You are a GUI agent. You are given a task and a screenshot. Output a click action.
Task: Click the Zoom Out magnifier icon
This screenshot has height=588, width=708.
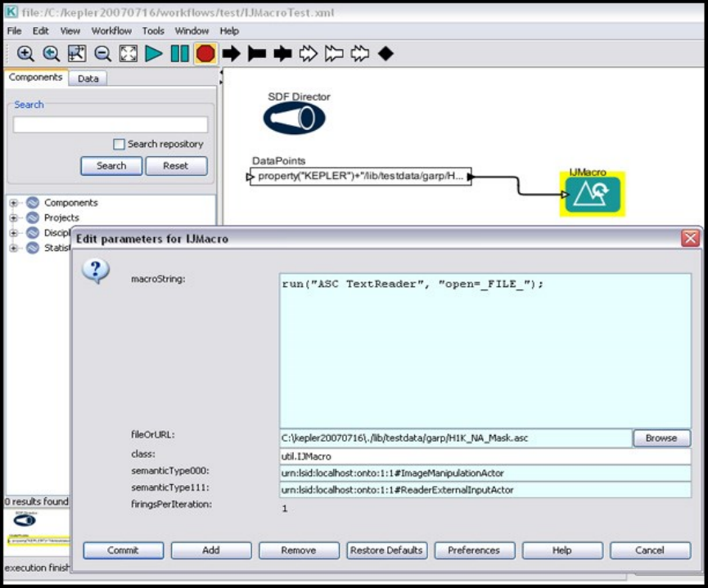point(102,54)
